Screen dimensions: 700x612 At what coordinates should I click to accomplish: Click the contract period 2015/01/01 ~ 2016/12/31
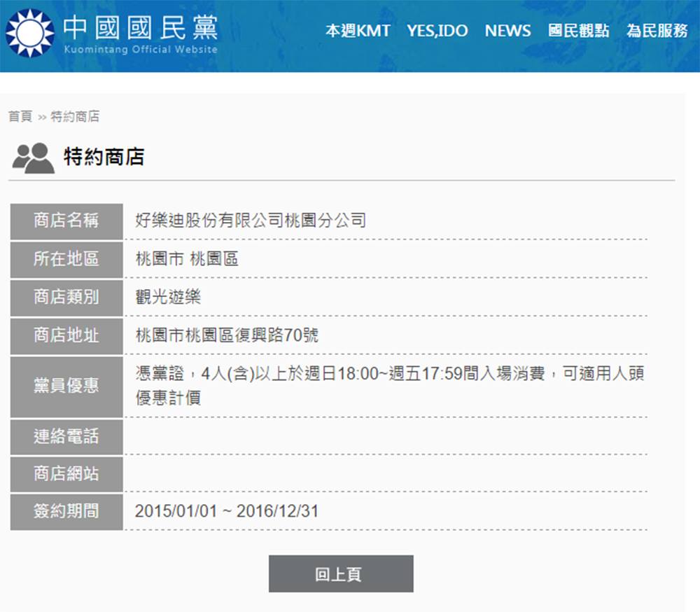pos(226,511)
